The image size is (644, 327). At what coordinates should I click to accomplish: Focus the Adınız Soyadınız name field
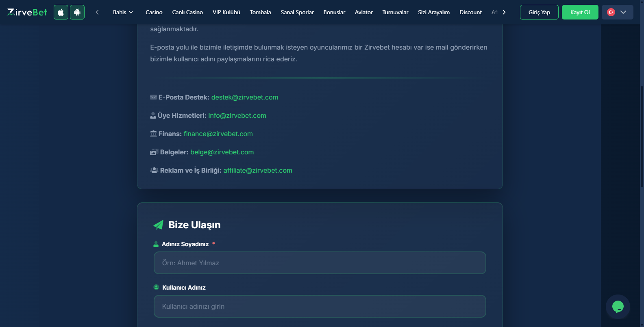(320, 263)
